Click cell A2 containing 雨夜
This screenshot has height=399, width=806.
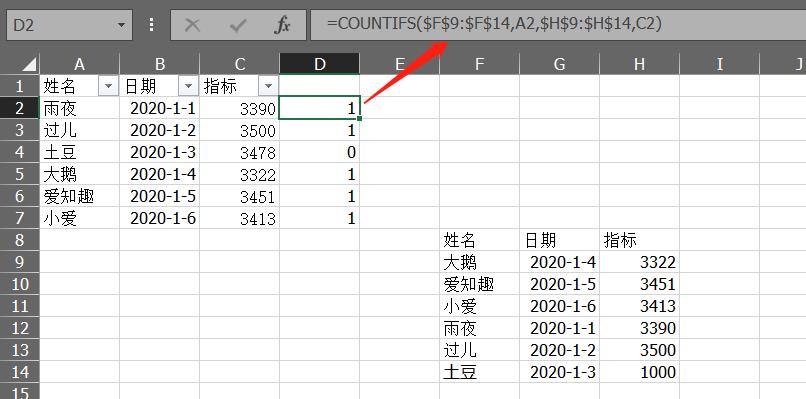coord(80,108)
